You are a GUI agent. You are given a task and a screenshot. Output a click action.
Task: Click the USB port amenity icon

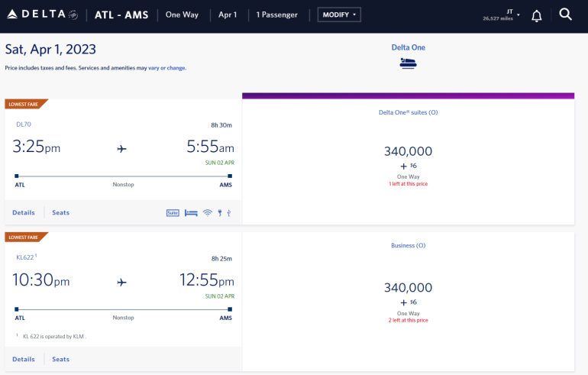[x=228, y=213]
